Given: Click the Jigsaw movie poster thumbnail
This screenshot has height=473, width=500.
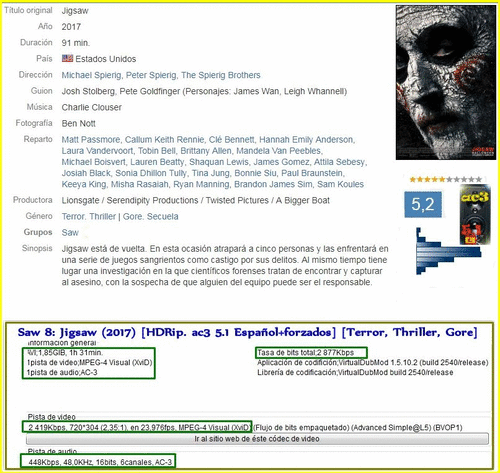Looking at the screenshot, I should point(446,82).
